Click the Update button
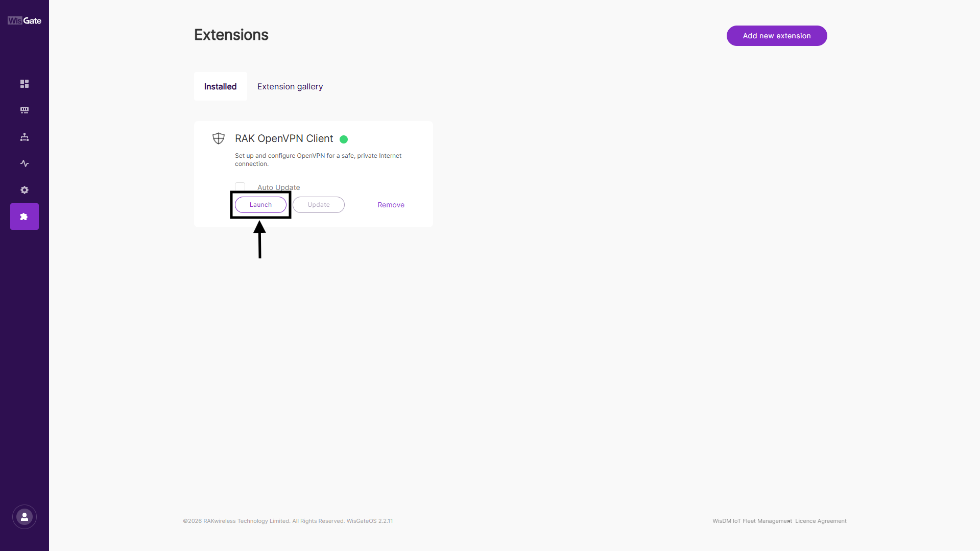The width and height of the screenshot is (980, 551). point(319,205)
